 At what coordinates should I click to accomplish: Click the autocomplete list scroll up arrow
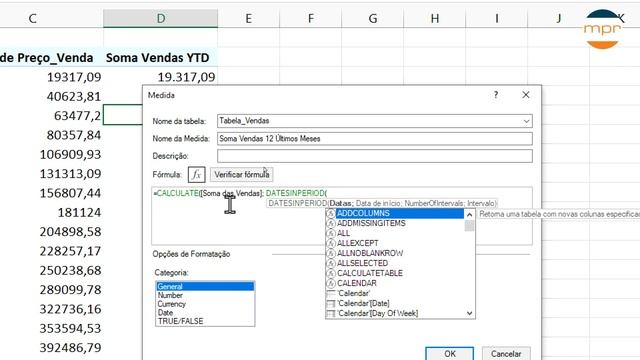(469, 214)
